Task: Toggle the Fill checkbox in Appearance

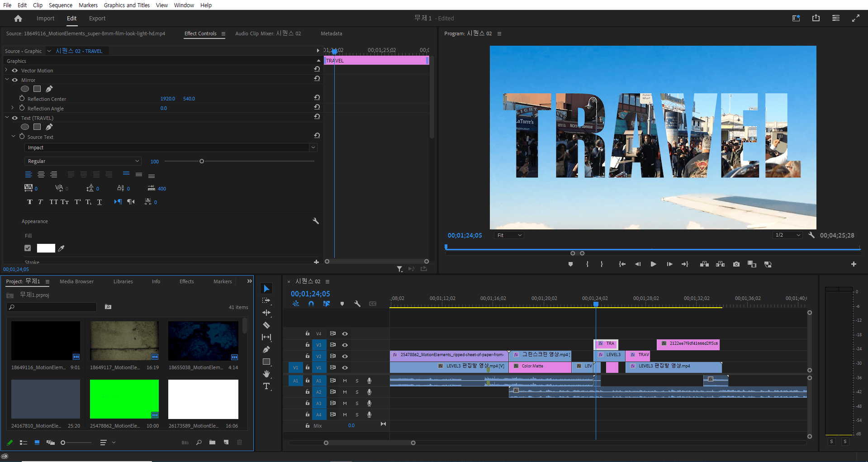Action: 28,248
